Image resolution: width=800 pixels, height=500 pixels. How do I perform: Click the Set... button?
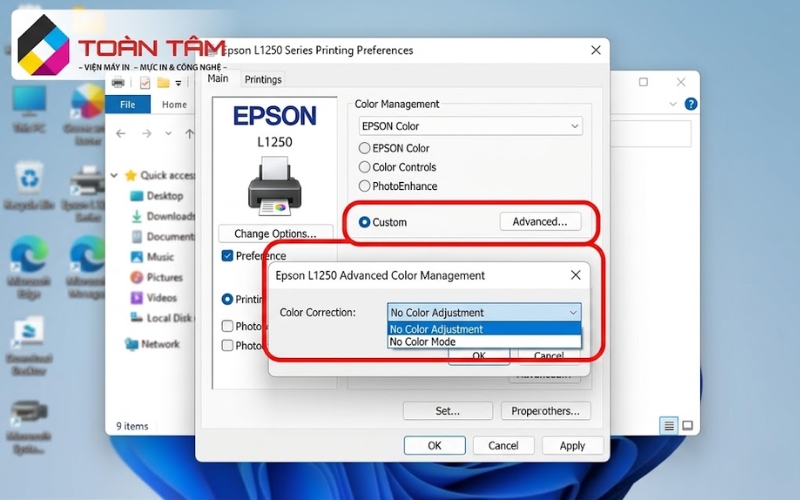447,411
